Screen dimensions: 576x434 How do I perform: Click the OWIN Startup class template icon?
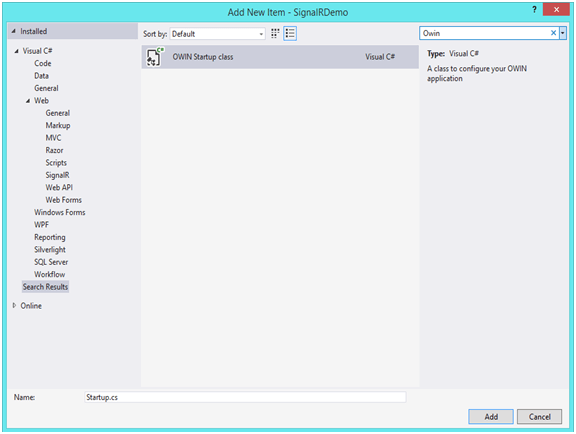point(154,56)
